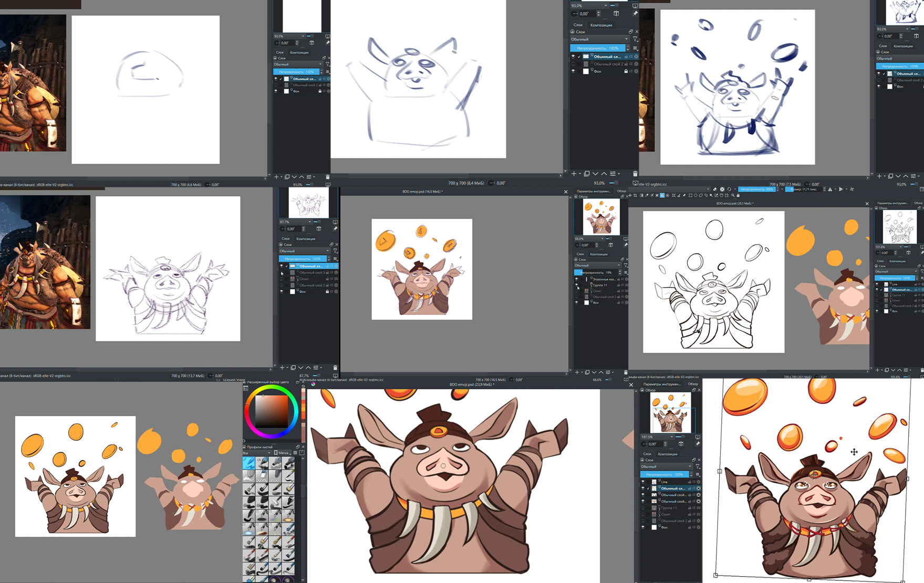Open Обычный blend mode dropdown in 187,5% panel
This screenshot has height=583, width=924.
click(x=667, y=466)
